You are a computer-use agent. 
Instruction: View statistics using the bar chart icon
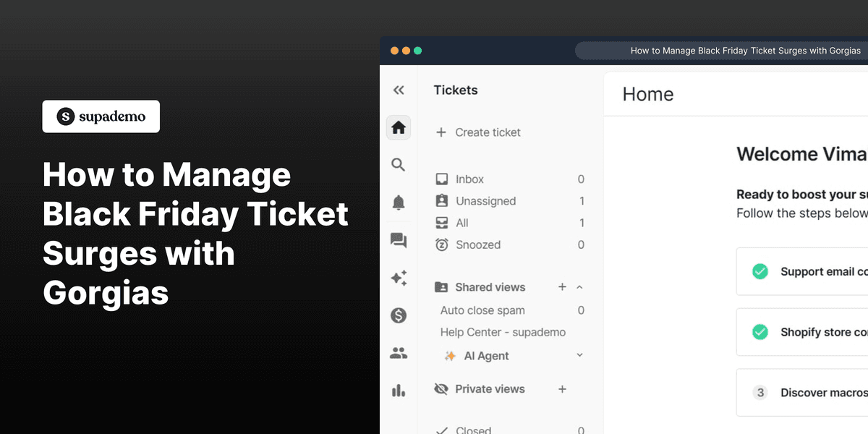pyautogui.click(x=398, y=391)
